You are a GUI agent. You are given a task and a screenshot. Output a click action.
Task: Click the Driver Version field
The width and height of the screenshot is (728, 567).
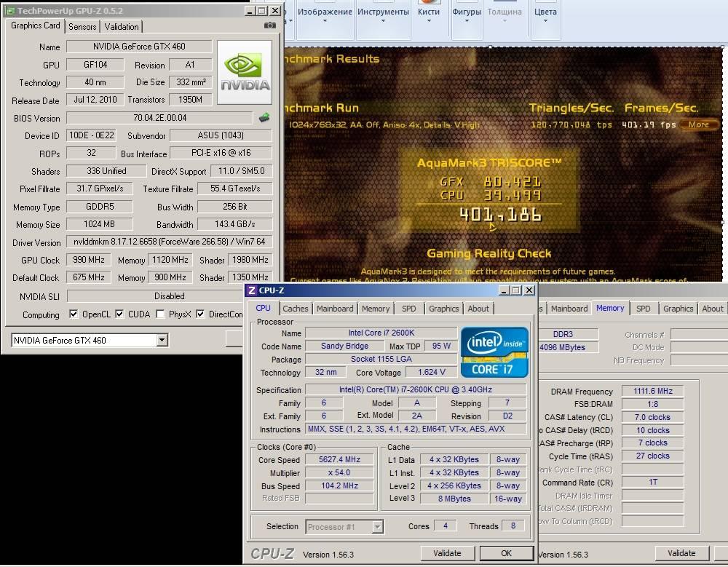169,242
